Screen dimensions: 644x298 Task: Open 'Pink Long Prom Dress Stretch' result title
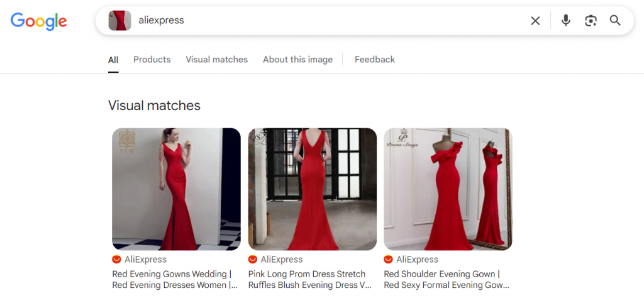coord(309,280)
